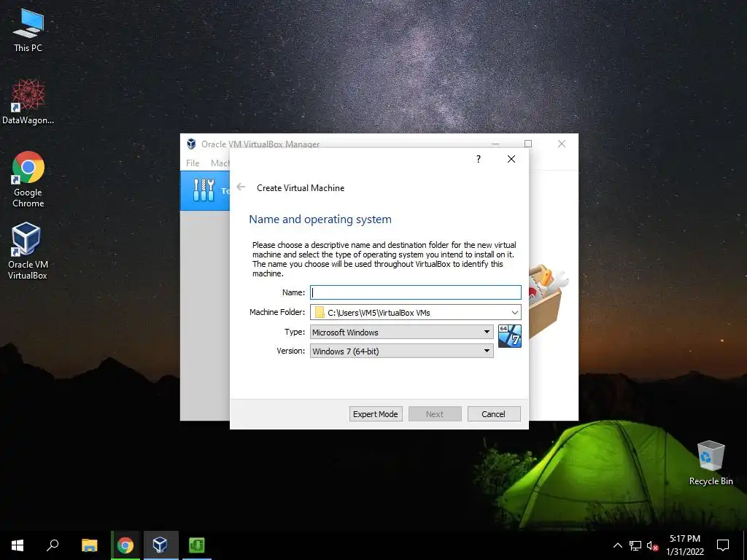This screenshot has height=560, width=747.
Task: Open the Machine menu in VirtualBox Manager
Action: [x=220, y=163]
